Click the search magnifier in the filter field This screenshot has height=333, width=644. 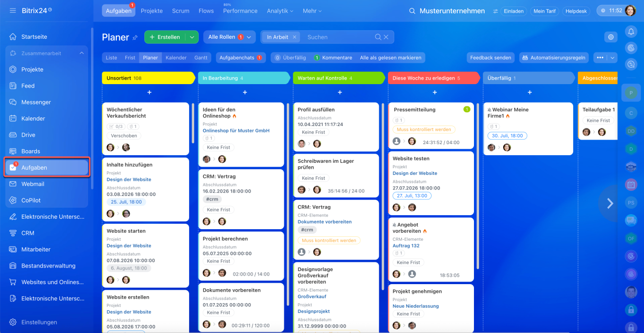(x=378, y=37)
